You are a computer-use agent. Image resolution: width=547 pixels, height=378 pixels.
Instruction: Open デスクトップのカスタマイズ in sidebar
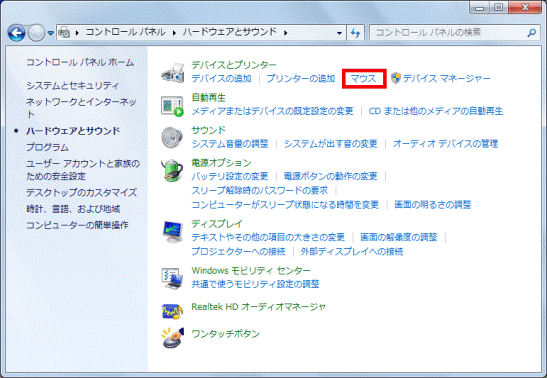tap(82, 192)
